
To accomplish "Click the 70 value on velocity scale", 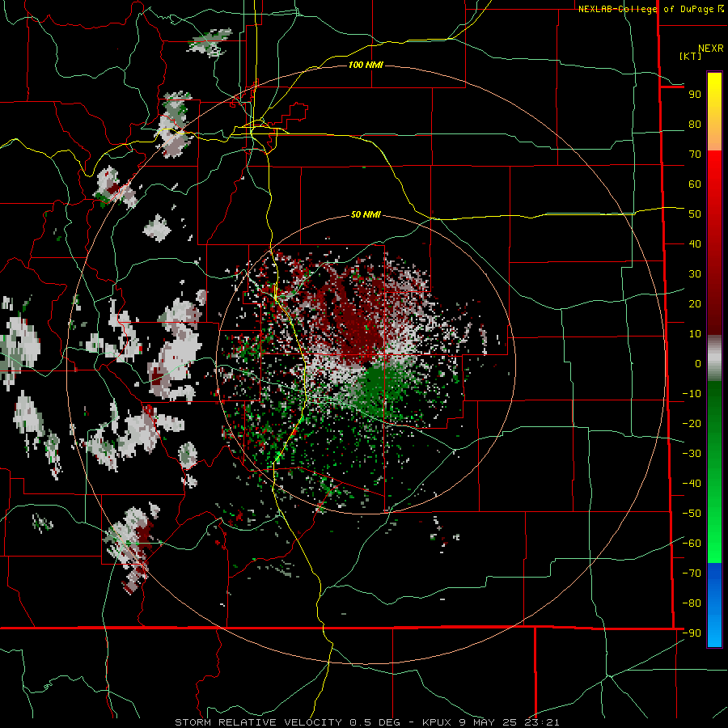I will (x=695, y=154).
